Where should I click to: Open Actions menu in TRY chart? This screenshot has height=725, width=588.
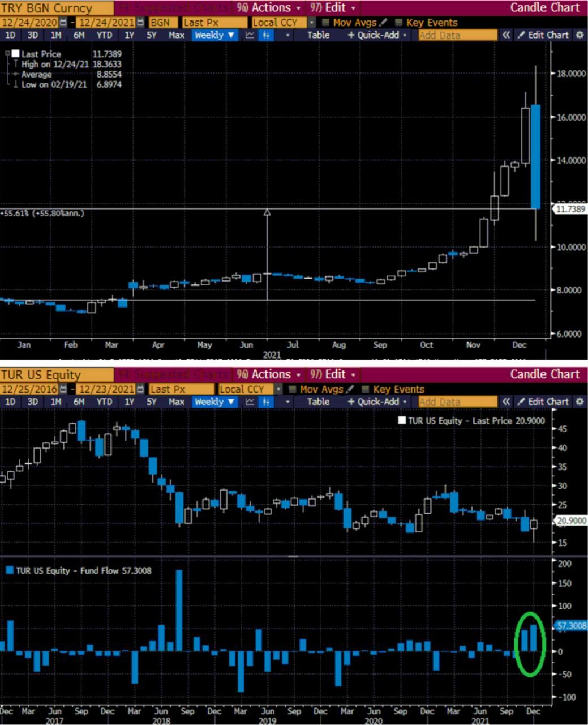(x=269, y=8)
